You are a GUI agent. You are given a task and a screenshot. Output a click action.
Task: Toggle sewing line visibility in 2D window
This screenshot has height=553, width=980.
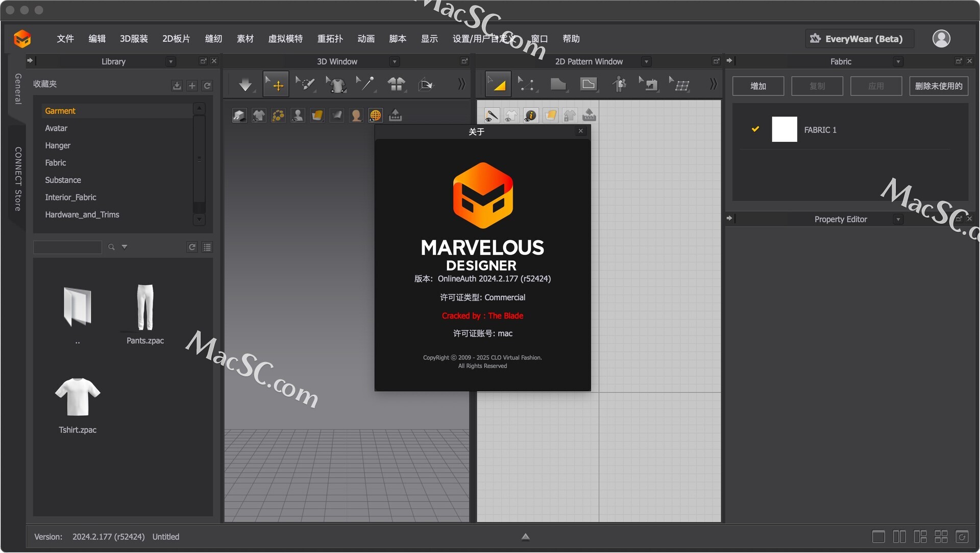(492, 116)
